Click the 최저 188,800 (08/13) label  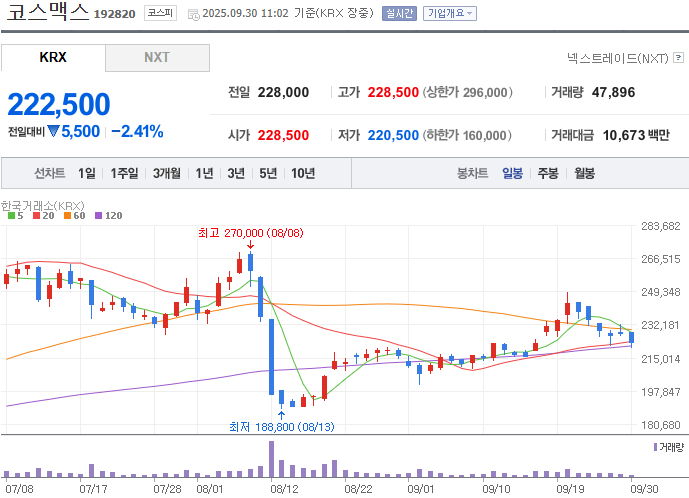coord(282,427)
